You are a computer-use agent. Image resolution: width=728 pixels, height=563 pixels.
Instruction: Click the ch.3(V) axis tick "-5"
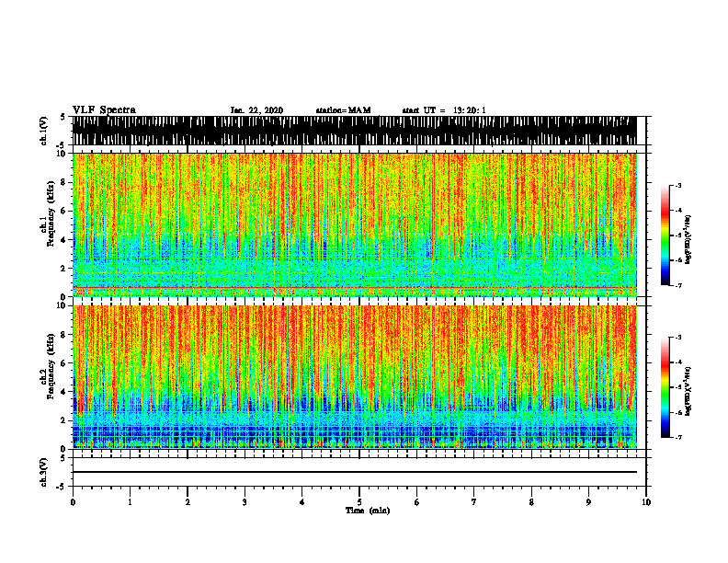[62, 487]
